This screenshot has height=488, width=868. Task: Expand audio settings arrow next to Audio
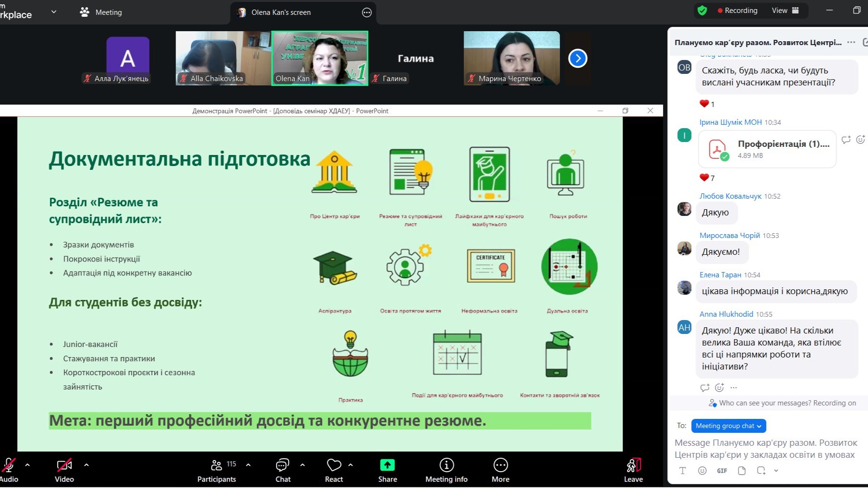click(27, 465)
